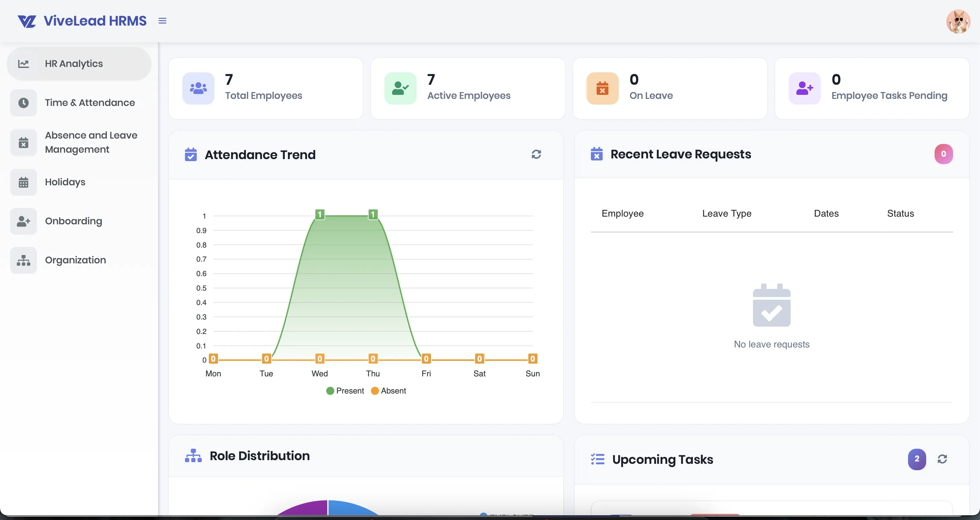The image size is (980, 520).
Task: Open Time & Attendance in the sidebar
Action: tap(79, 103)
